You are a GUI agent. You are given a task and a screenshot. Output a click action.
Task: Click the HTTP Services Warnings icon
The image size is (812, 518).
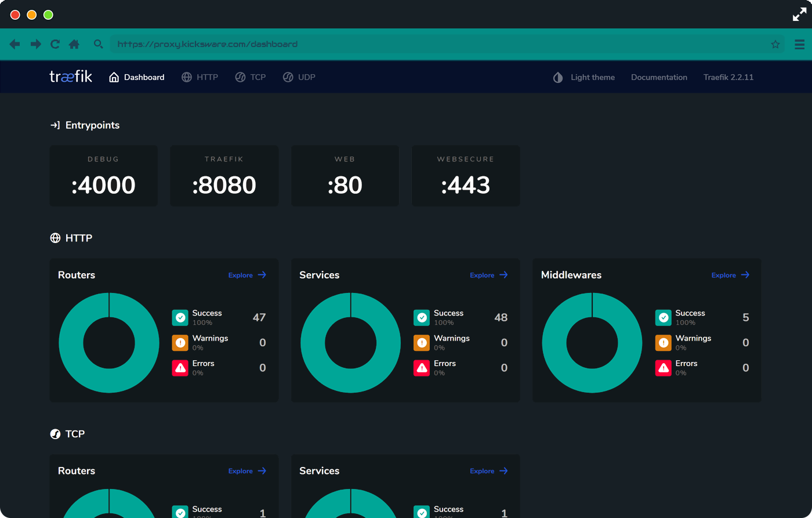pos(422,343)
